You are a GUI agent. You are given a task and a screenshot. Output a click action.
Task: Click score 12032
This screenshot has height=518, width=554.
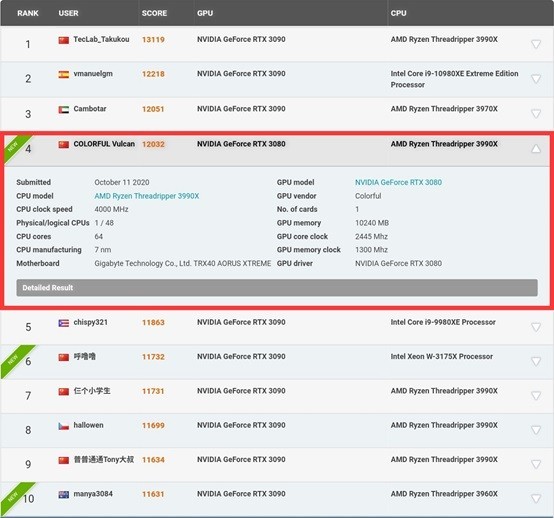153,144
